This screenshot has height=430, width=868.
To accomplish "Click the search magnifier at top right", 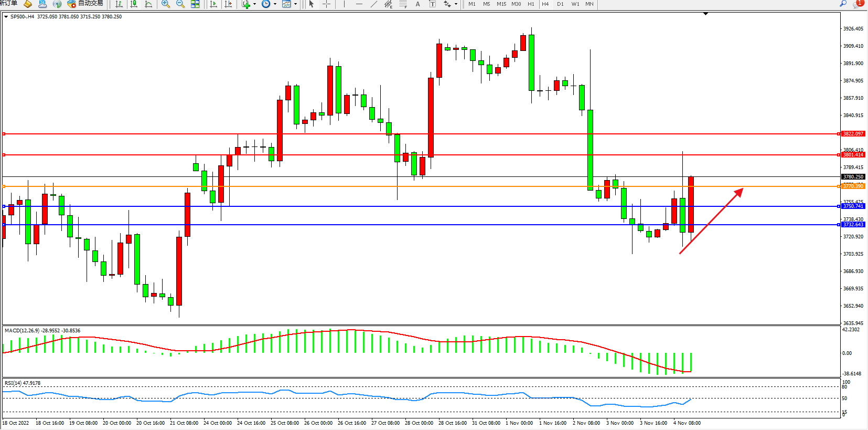I will coord(843,4).
